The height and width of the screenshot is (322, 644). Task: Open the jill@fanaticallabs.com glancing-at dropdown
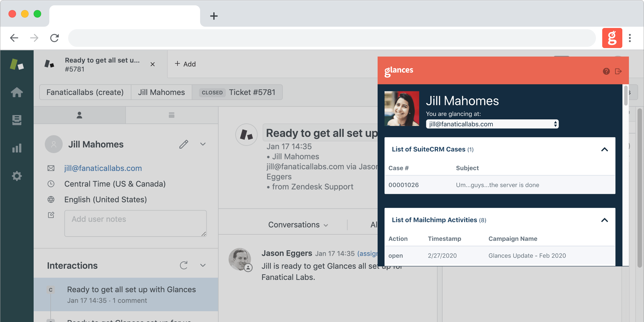click(492, 124)
